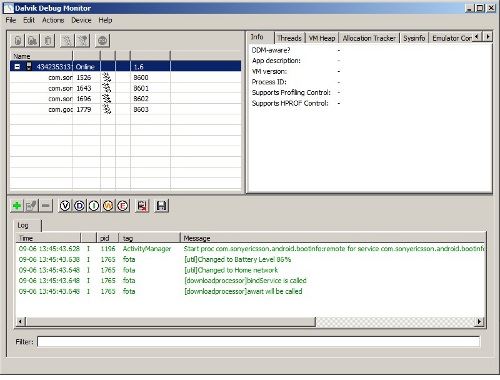Click the Message column header in the log

coord(333,238)
